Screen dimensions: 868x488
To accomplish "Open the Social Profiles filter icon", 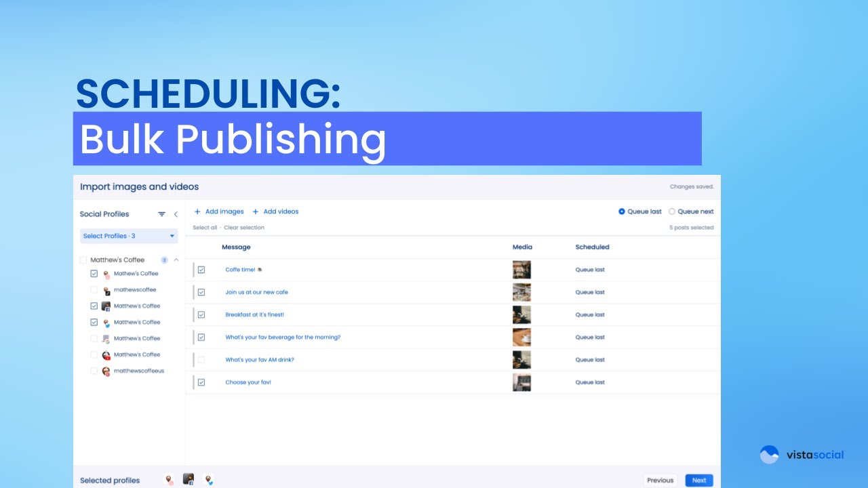I will coord(161,213).
